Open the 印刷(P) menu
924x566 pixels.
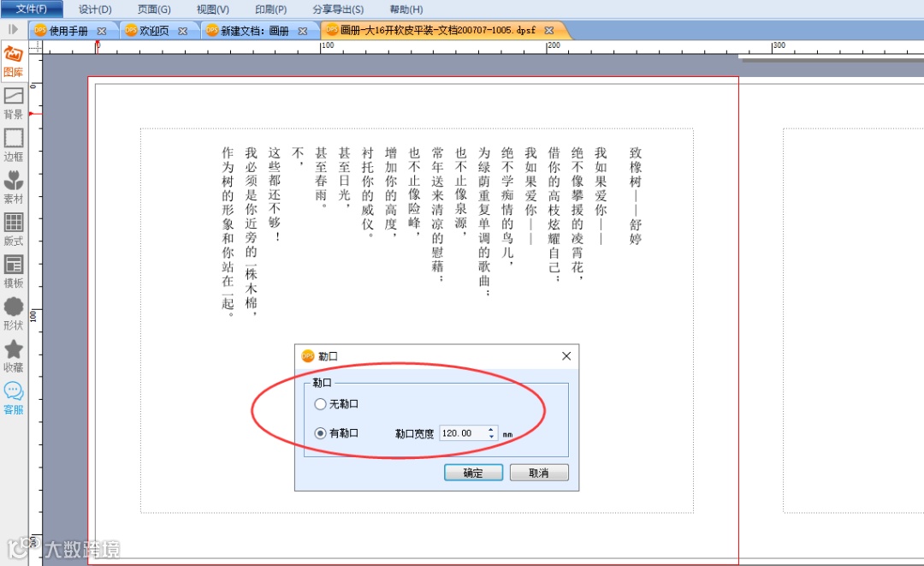271,9
